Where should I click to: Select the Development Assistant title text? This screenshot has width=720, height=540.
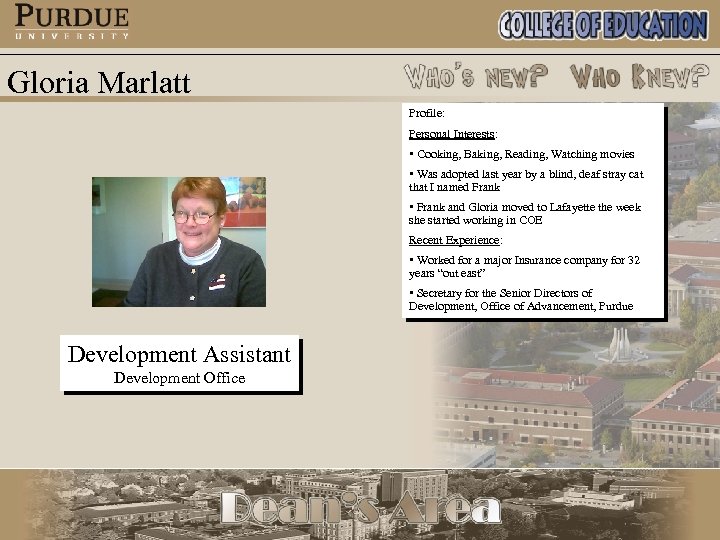[x=179, y=354]
